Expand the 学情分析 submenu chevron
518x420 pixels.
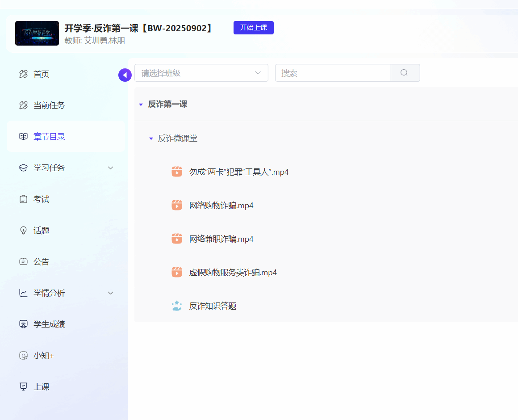click(111, 293)
